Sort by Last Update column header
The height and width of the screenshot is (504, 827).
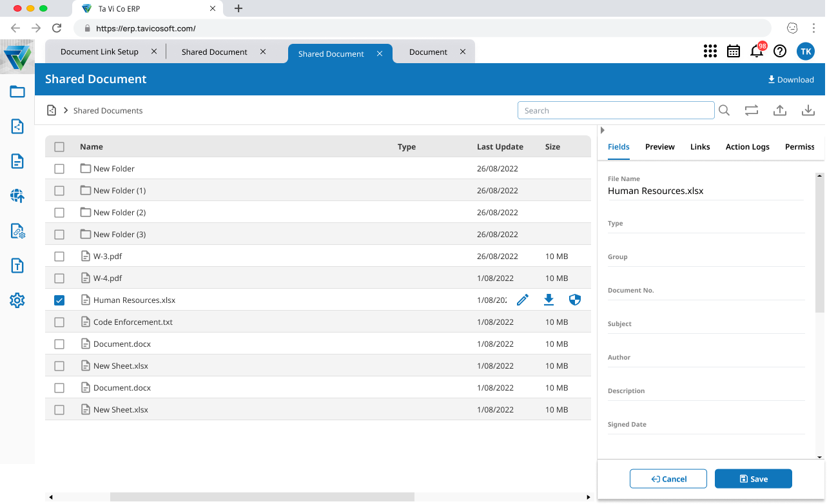coord(500,147)
